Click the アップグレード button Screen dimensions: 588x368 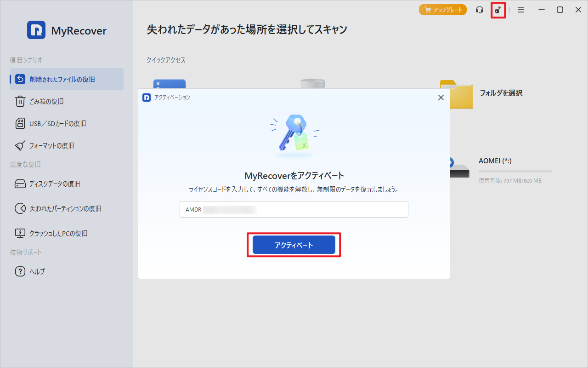443,10
